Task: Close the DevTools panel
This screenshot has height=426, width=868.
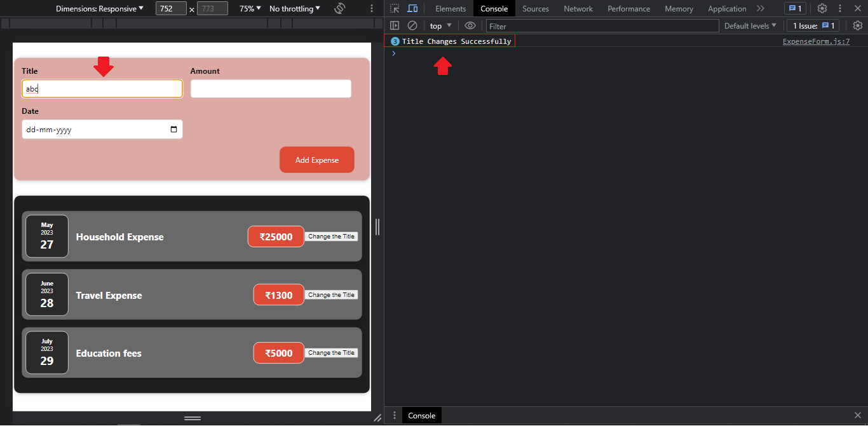Action: pos(857,8)
